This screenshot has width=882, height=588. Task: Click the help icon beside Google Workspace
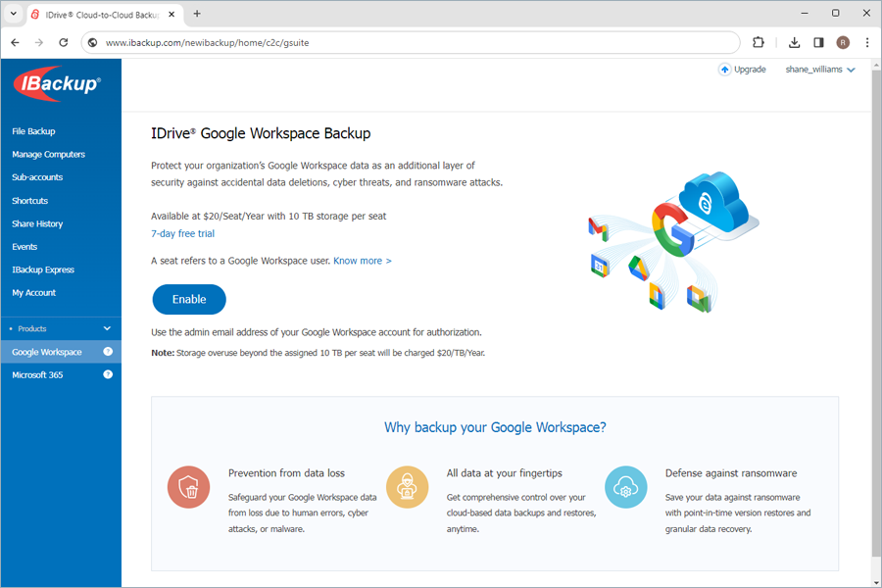tap(108, 351)
